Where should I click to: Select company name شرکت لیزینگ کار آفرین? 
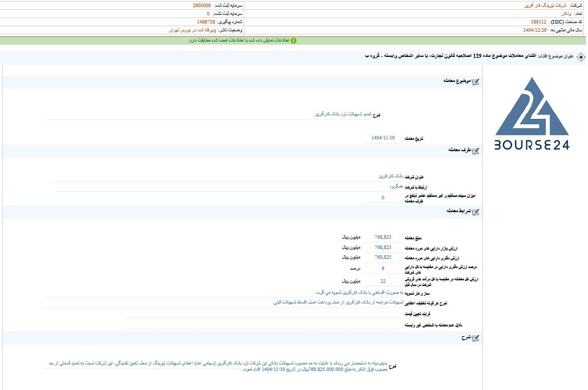[545, 5]
